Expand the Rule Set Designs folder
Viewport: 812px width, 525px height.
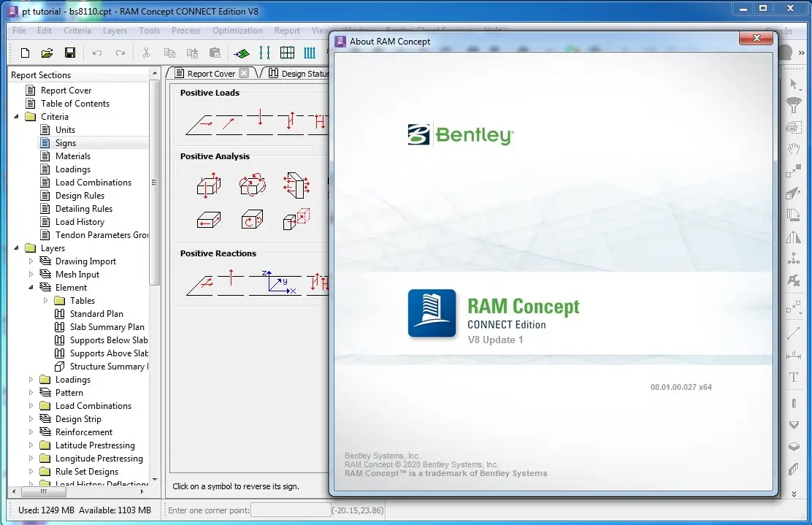point(31,471)
